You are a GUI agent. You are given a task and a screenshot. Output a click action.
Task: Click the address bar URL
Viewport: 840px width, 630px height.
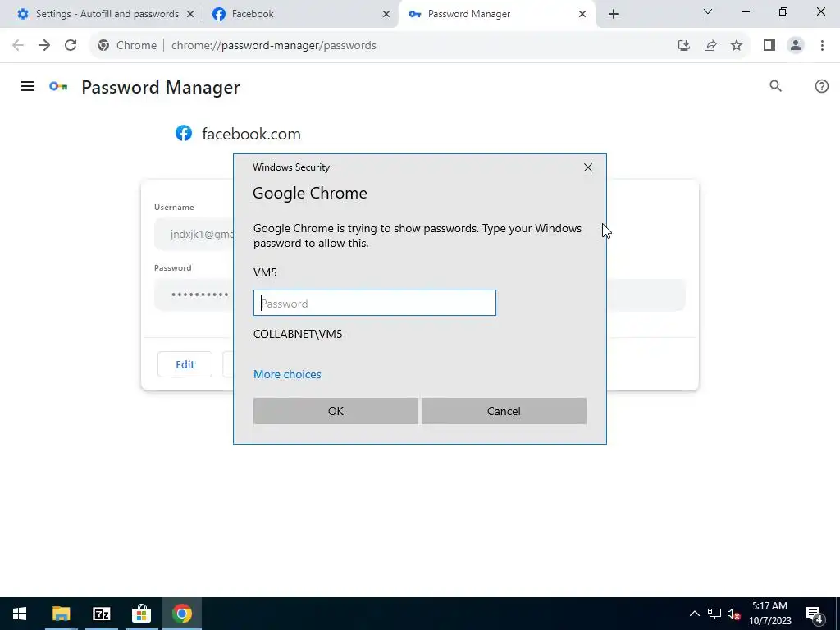274,46
